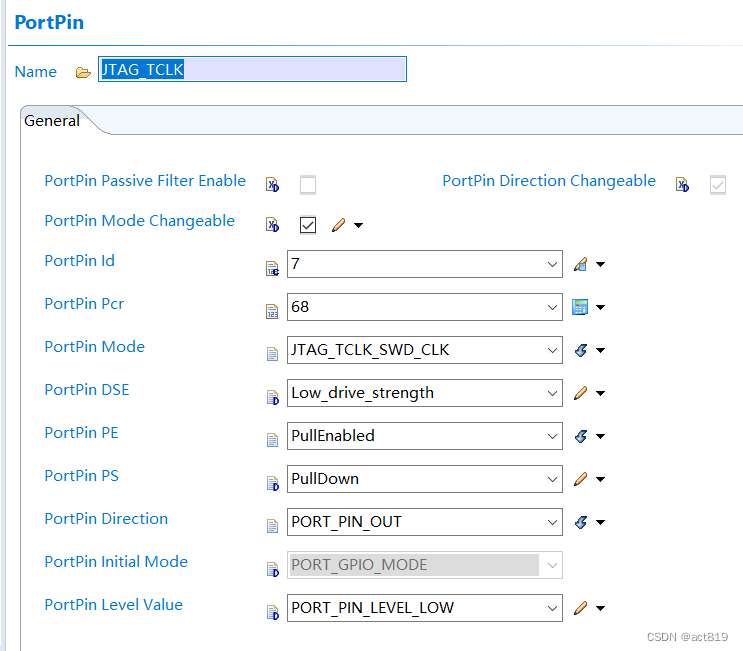
Task: Uncheck the PortPin Mode Changeable checkbox
Action: pyautogui.click(x=308, y=225)
